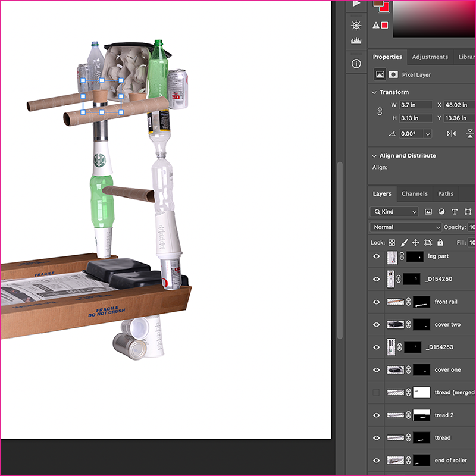Image resolution: width=476 pixels, height=476 pixels.
Task: Flip the layer horizontally
Action: (x=451, y=133)
